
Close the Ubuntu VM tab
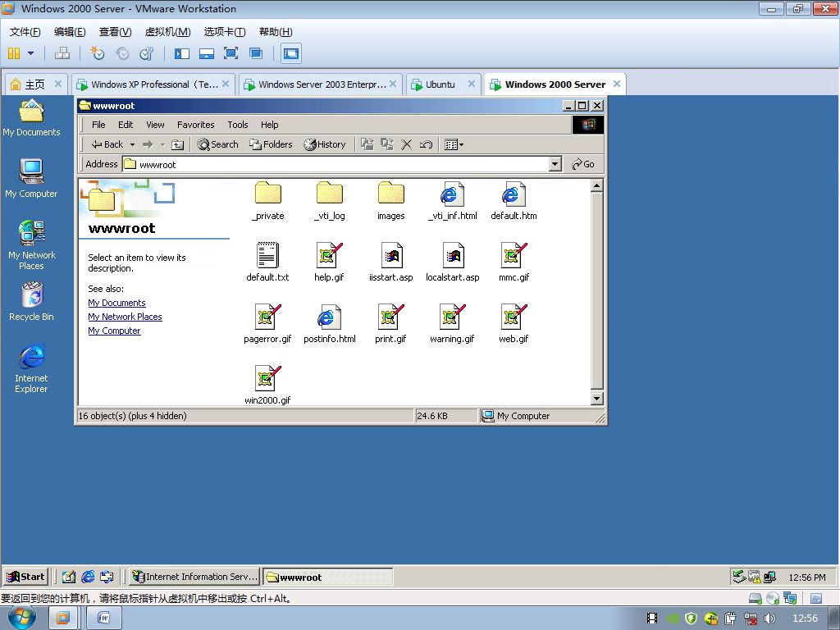click(x=472, y=84)
